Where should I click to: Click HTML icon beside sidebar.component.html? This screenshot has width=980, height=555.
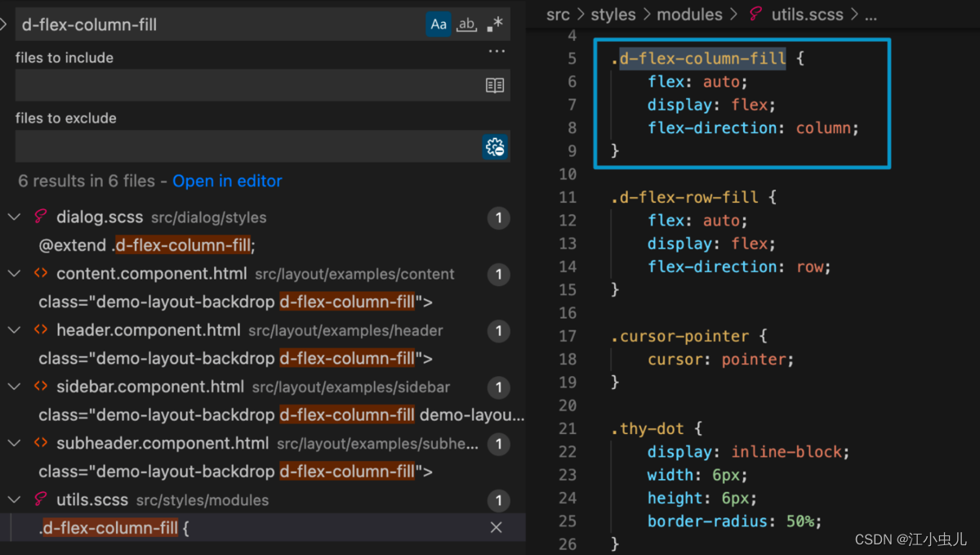40,387
